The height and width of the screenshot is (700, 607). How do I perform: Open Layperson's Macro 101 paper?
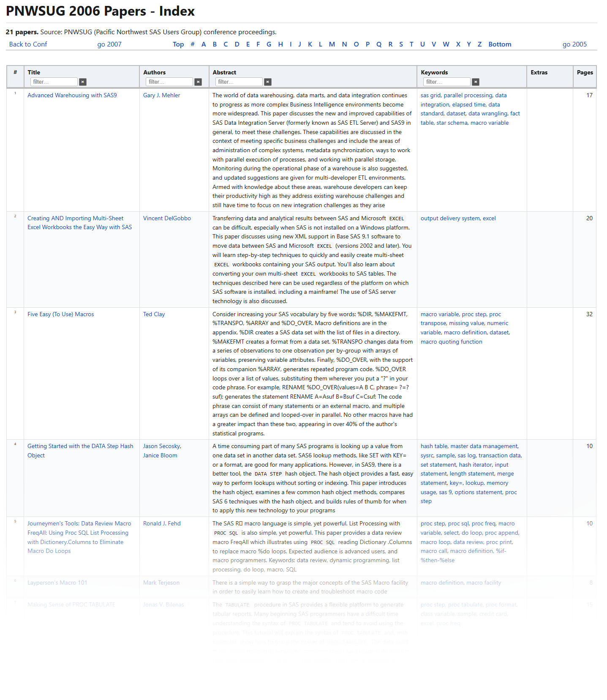[x=57, y=583]
